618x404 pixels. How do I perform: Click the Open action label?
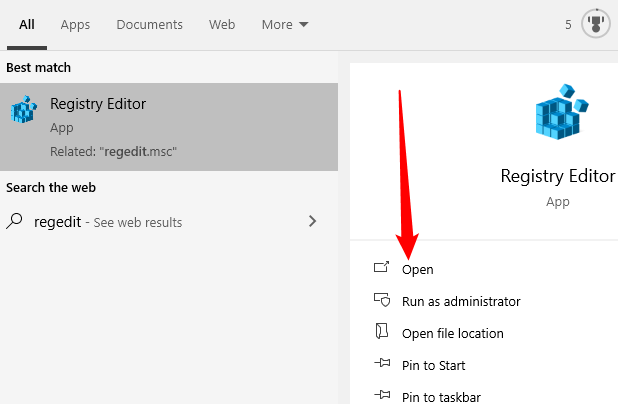pos(418,269)
